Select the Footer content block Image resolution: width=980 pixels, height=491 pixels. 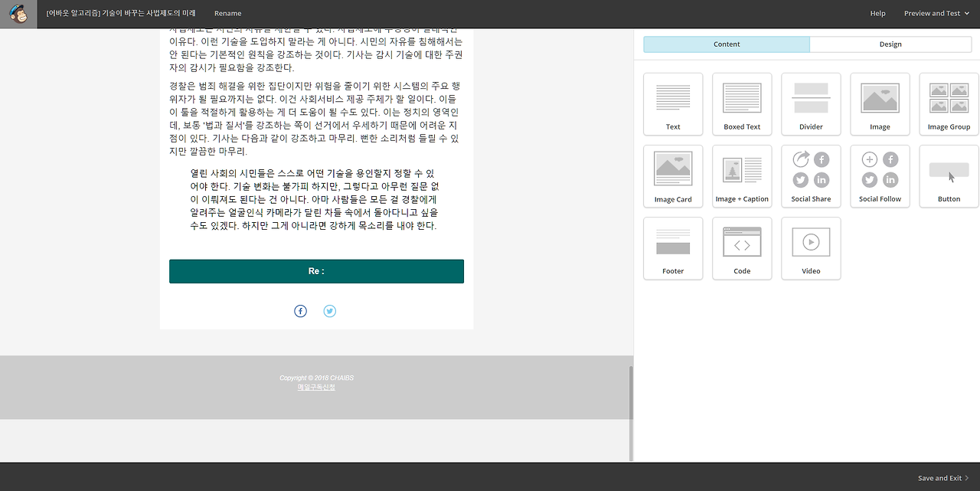click(673, 247)
